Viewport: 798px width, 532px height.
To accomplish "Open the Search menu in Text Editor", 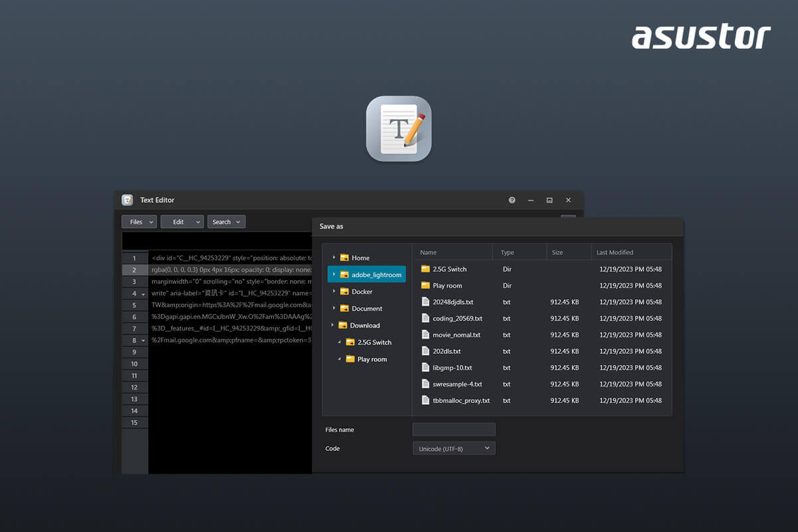I will click(226, 221).
